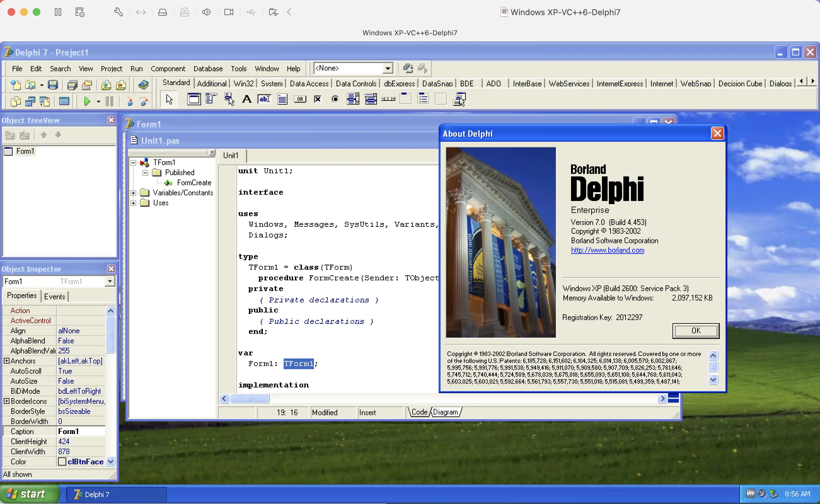
Task: Switch to the Diagram tab
Action: coord(445,412)
